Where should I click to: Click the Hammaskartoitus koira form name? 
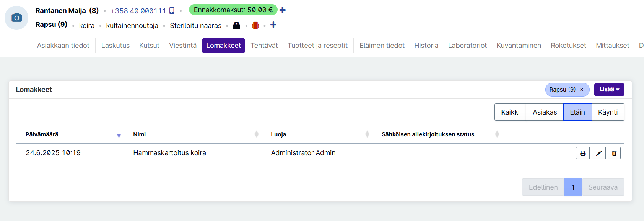click(169, 153)
